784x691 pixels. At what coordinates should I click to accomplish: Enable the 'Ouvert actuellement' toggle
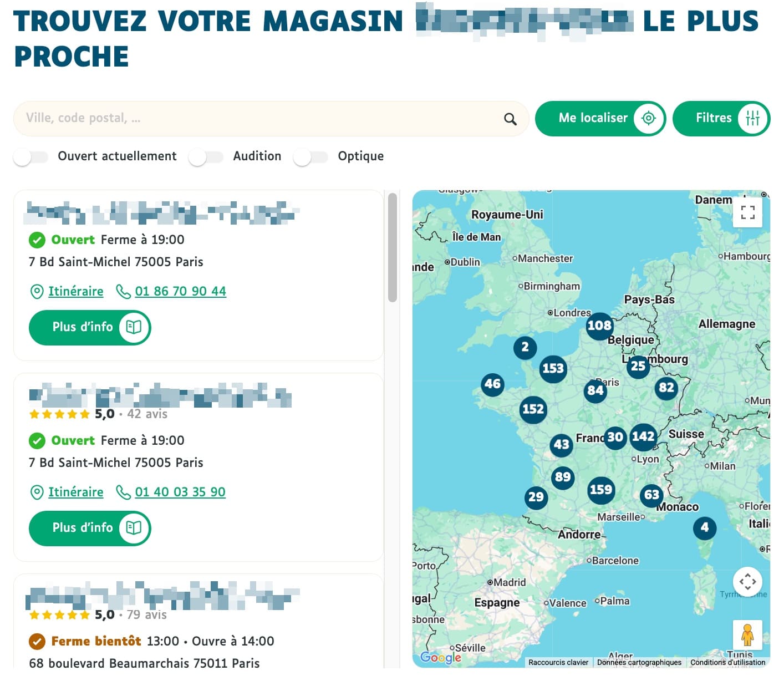point(31,157)
